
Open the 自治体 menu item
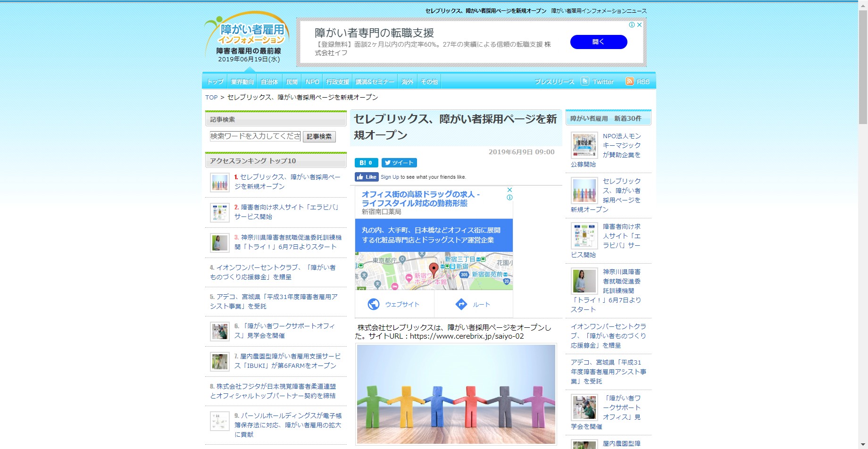(x=269, y=82)
